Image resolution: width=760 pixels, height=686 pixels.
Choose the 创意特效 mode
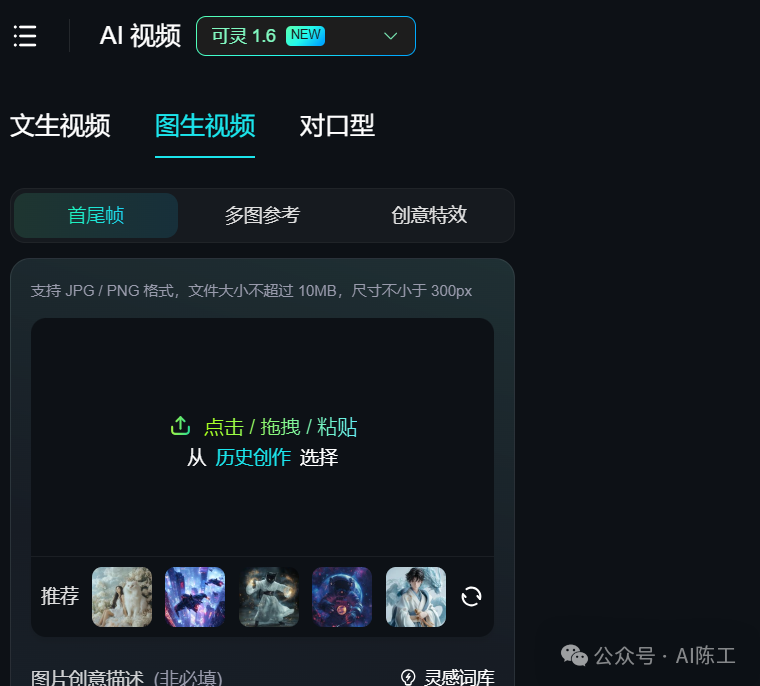[429, 215]
